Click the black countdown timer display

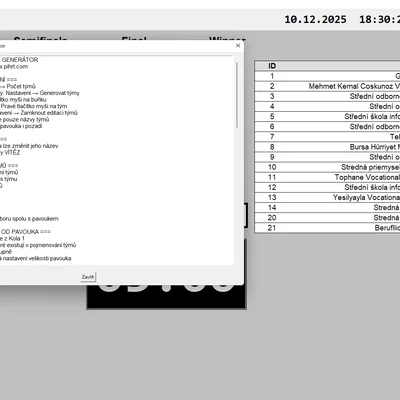[x=167, y=297]
